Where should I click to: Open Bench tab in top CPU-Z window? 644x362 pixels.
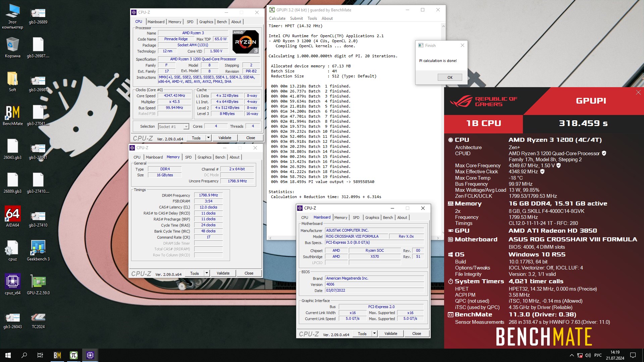(x=222, y=22)
